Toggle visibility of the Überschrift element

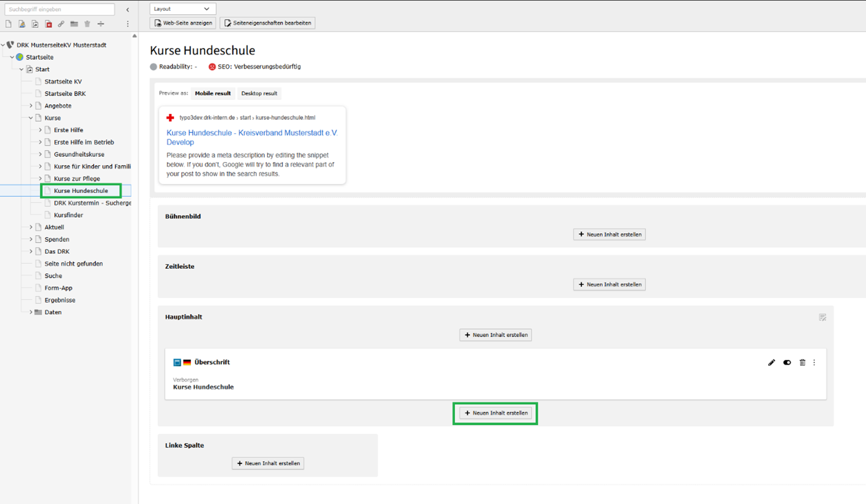787,363
